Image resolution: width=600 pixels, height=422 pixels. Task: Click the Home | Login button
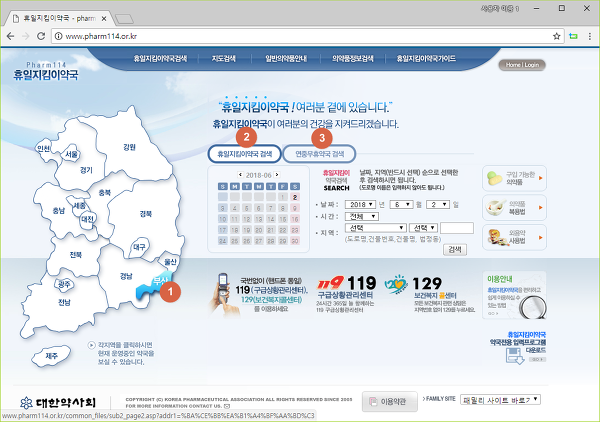522,65
